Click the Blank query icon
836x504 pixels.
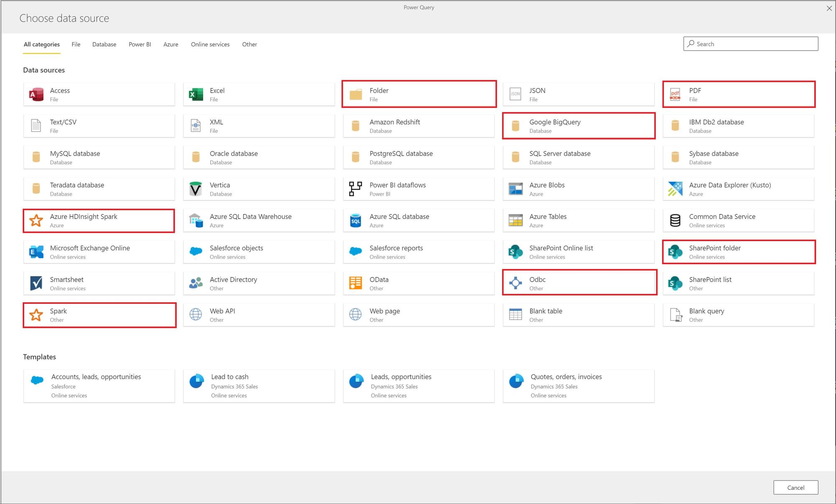(675, 315)
